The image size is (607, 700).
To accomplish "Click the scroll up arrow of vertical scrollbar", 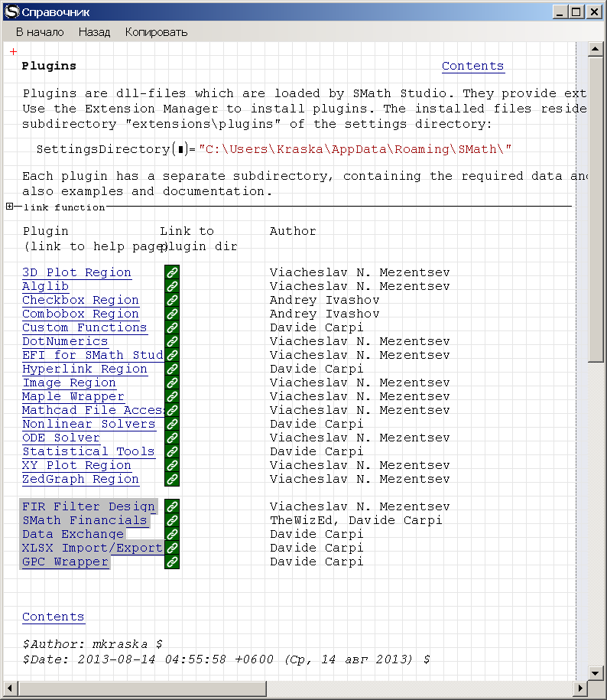I will [596, 50].
